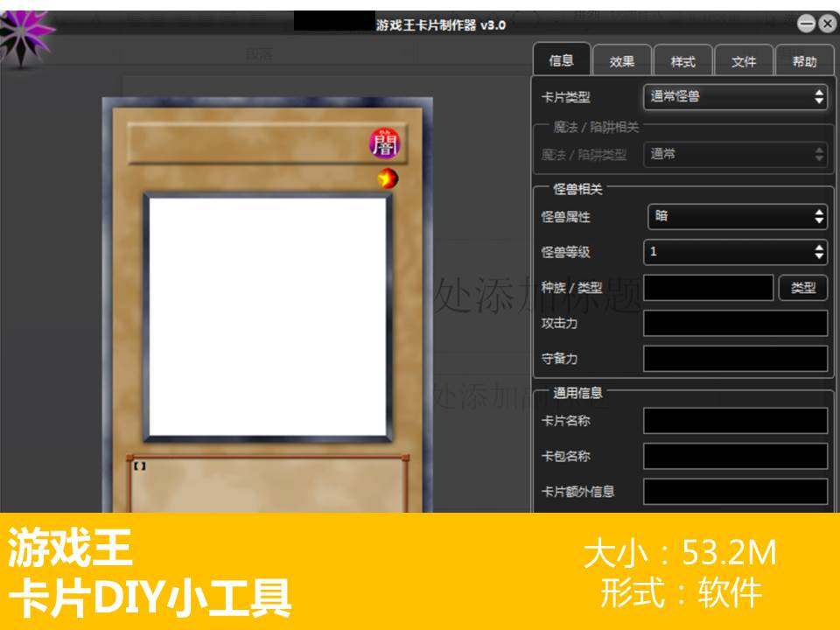The width and height of the screenshot is (840, 630).
Task: Click inside the 守备力 defense value field
Action: point(735,359)
